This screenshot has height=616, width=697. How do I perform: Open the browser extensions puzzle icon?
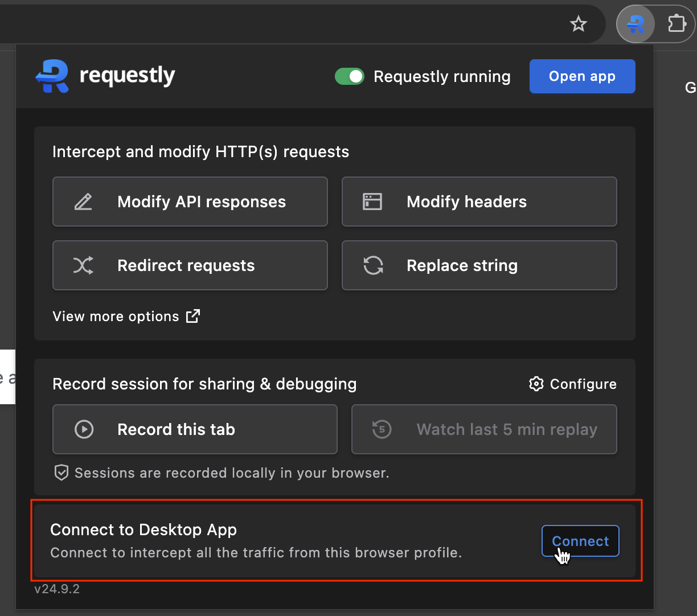click(x=676, y=24)
